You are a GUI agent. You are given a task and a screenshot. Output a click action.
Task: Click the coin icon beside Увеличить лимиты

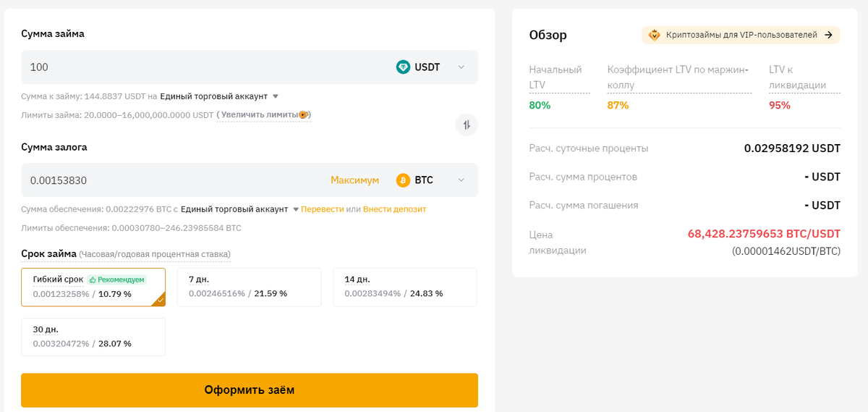[304, 115]
